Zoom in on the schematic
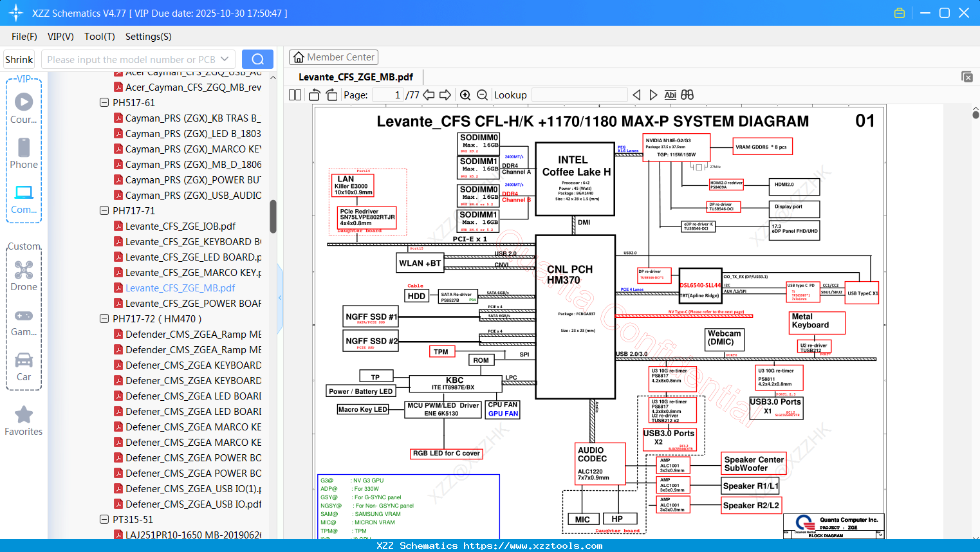The image size is (980, 552). coord(465,95)
